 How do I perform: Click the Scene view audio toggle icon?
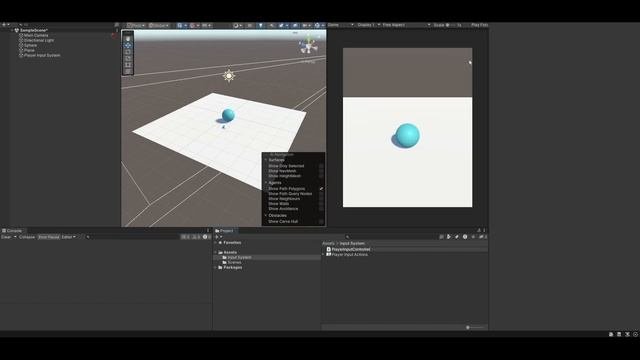272,25
